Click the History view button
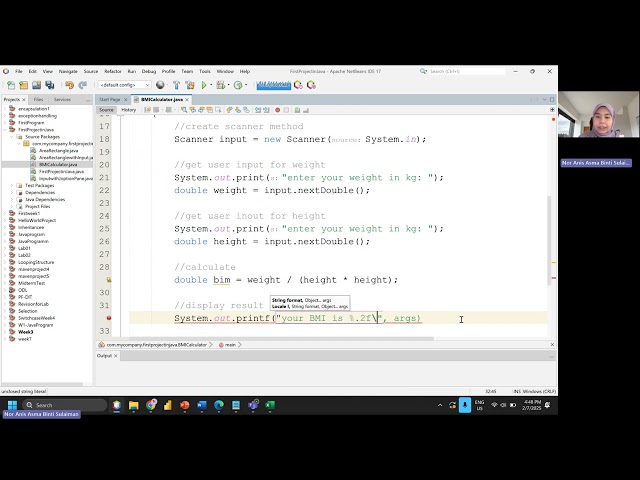The image size is (640, 480). pyautogui.click(x=128, y=110)
